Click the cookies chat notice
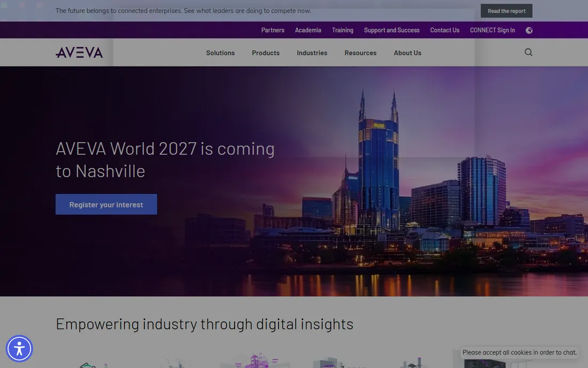This screenshot has width=588, height=368. point(519,352)
